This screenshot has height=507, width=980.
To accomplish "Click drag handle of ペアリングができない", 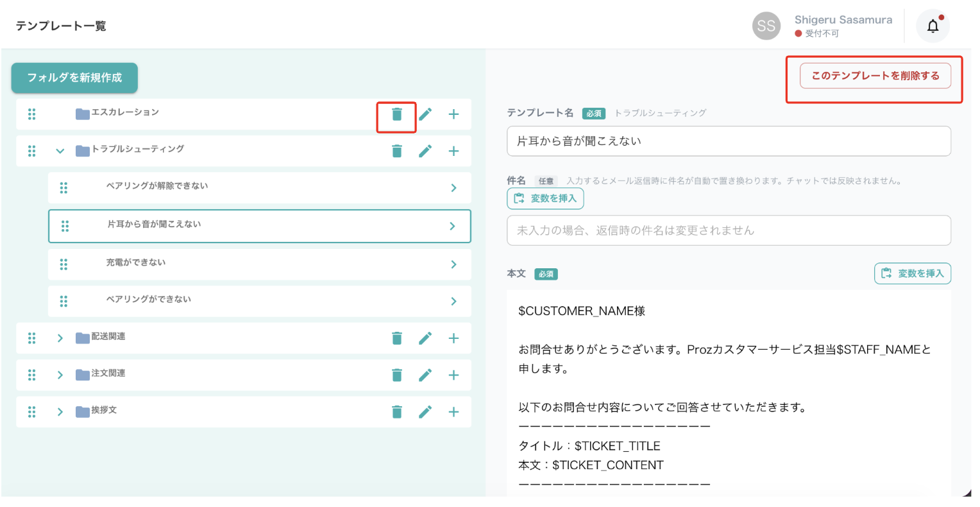I will coord(63,301).
